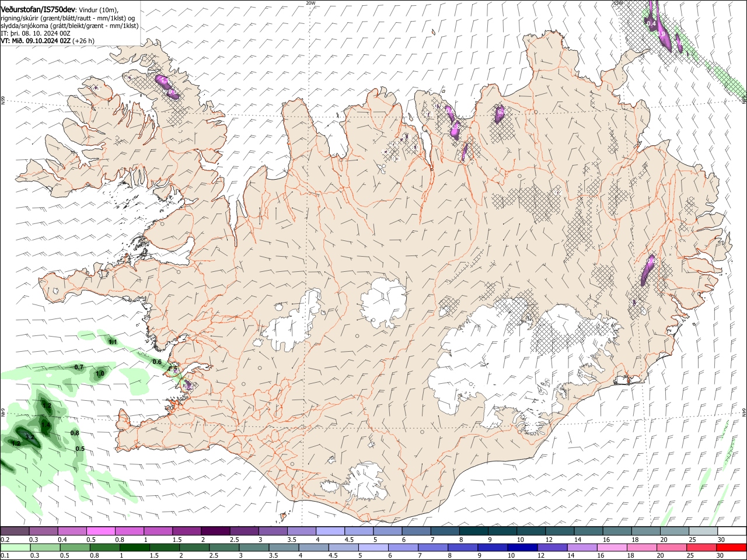Click the 20W longitude label
Image resolution: width=747 pixels, height=560 pixels.
point(310,3)
